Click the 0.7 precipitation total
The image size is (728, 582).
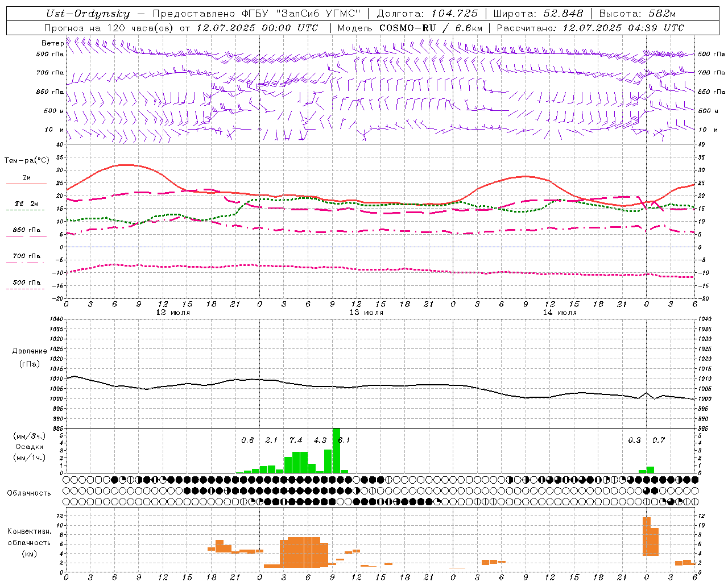click(x=659, y=440)
